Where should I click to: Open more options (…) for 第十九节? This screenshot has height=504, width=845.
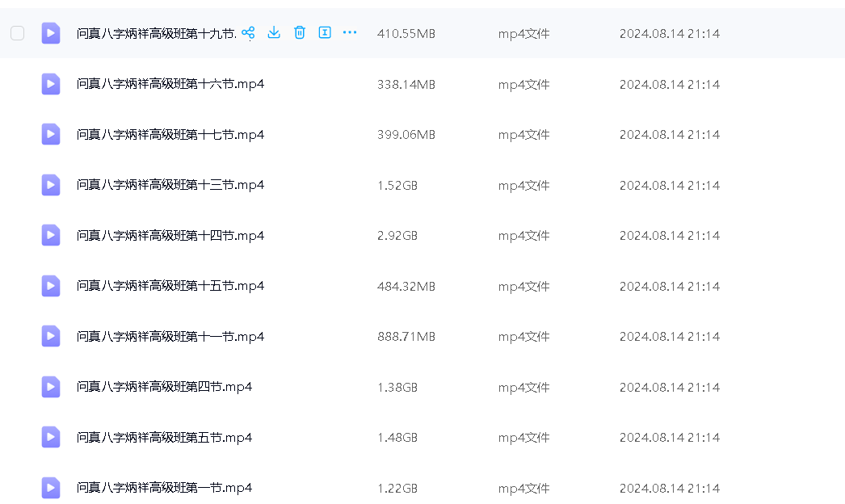coord(350,32)
